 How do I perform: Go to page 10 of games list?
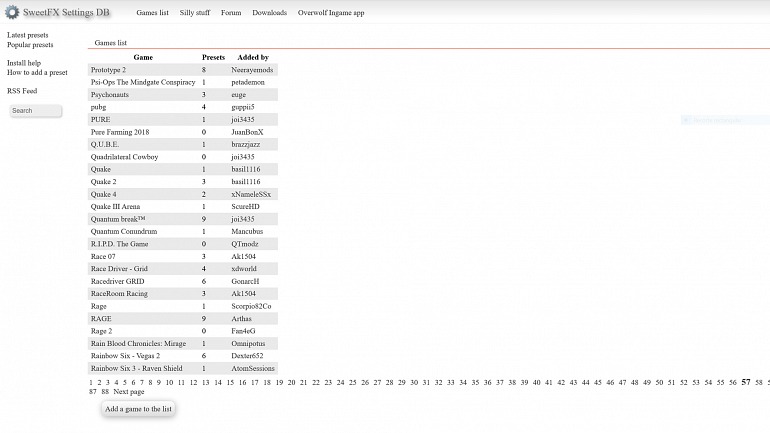[x=169, y=382]
